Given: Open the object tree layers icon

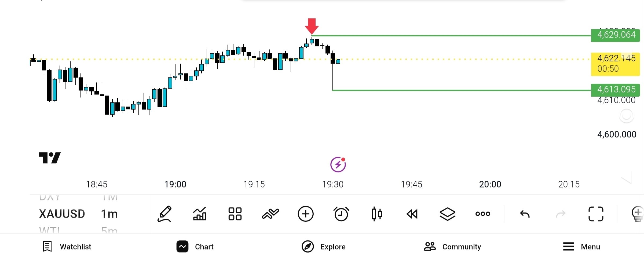Looking at the screenshot, I should coord(447,214).
